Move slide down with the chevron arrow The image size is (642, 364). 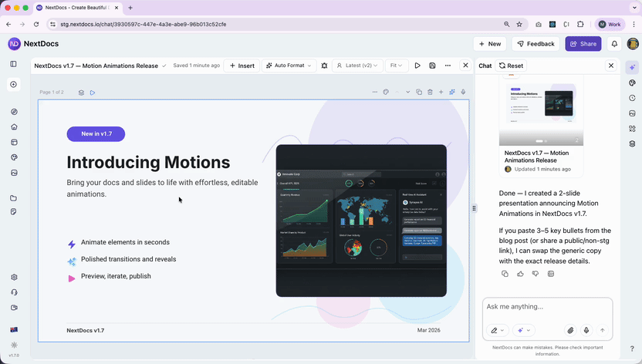(407, 92)
